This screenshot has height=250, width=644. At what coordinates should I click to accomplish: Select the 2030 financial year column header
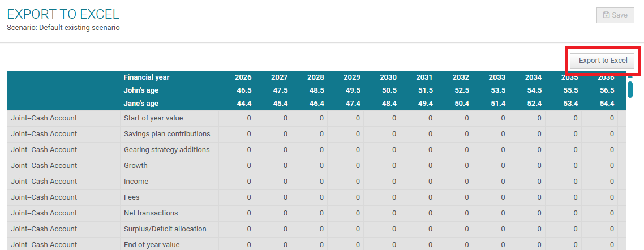[x=388, y=77]
